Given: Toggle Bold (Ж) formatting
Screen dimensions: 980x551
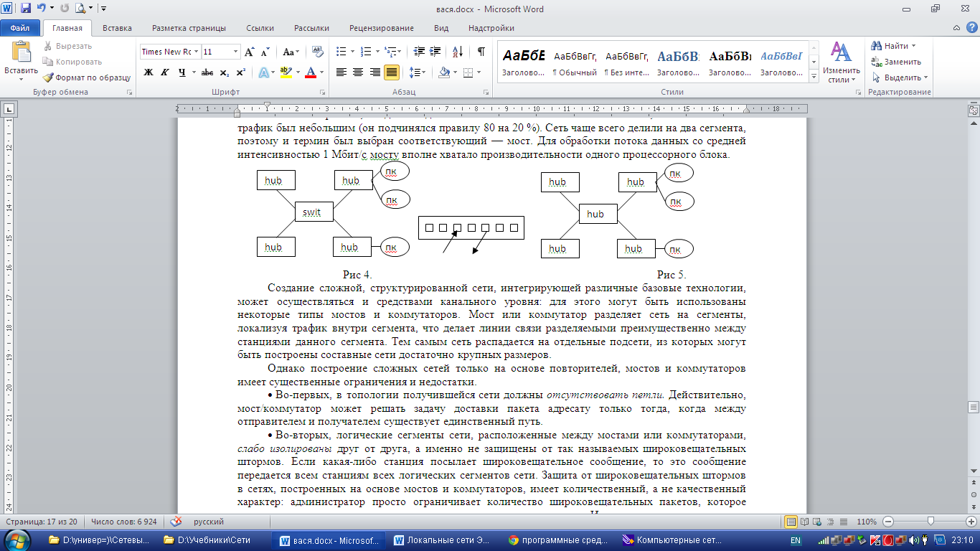Looking at the screenshot, I should tap(149, 72).
